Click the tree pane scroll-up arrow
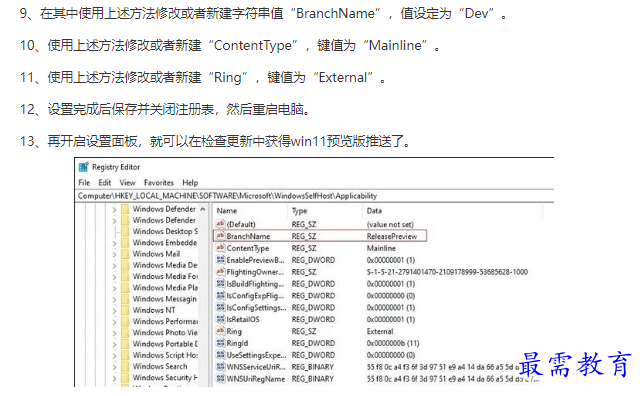 [x=203, y=209]
